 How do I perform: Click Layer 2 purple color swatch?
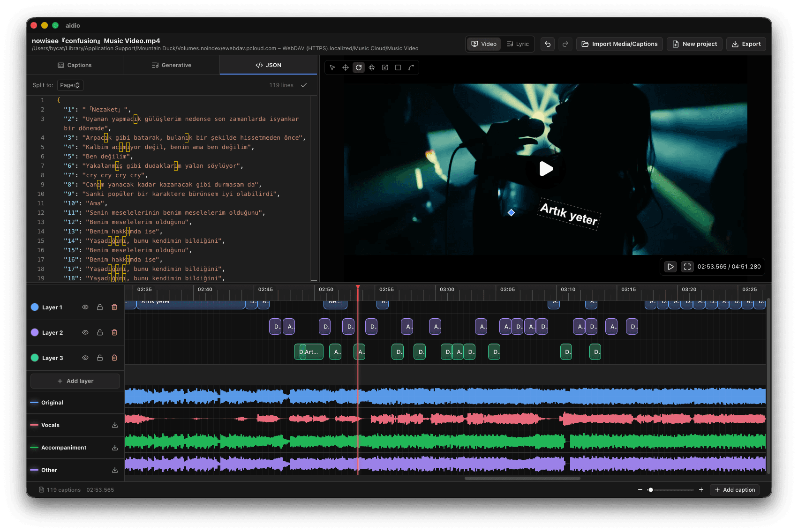click(35, 332)
